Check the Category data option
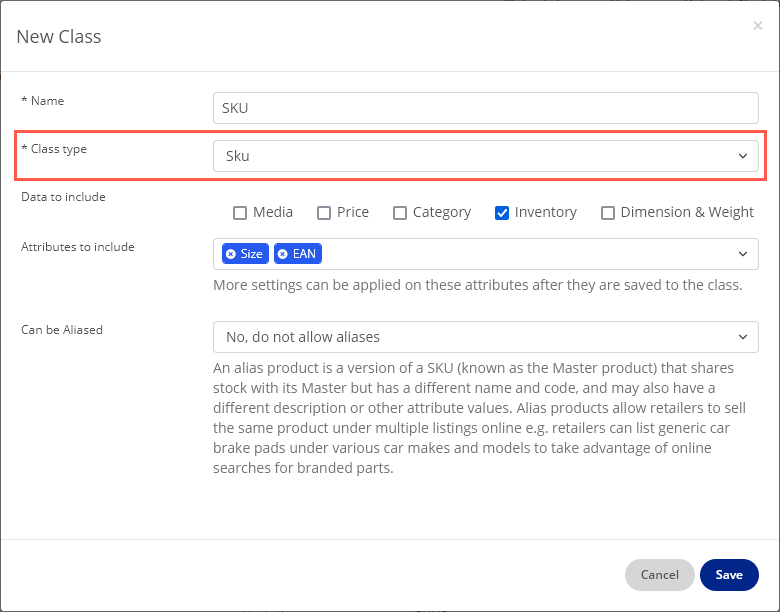The height and width of the screenshot is (612, 780). [400, 212]
